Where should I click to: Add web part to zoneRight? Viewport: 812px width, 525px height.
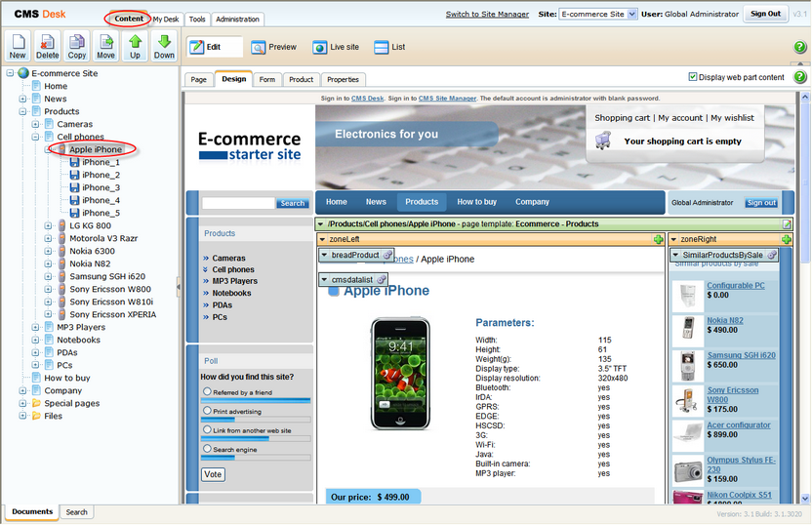click(x=786, y=239)
